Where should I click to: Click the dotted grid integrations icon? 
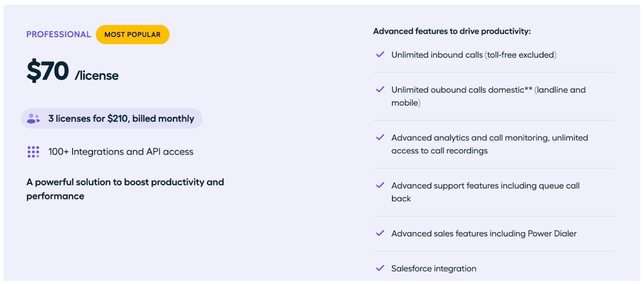pos(33,152)
